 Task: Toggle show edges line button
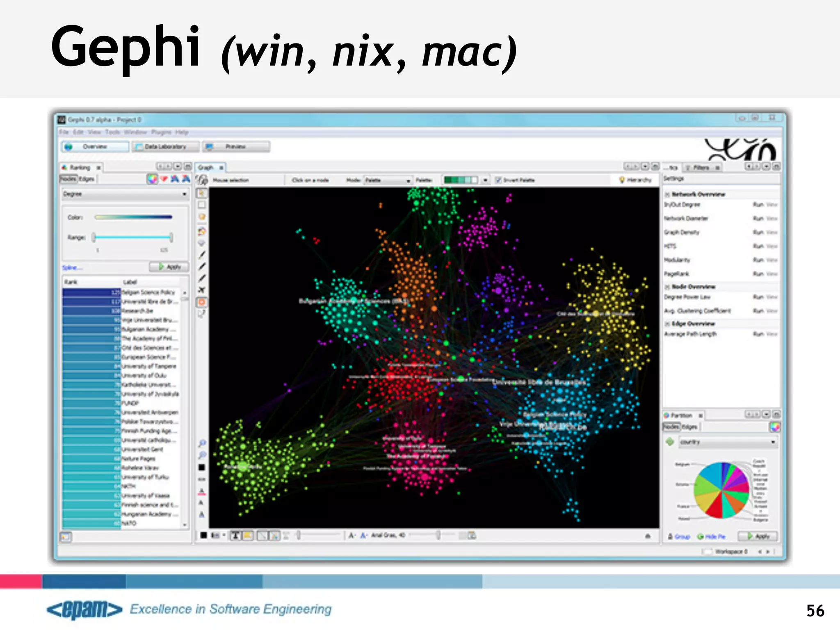[262, 535]
